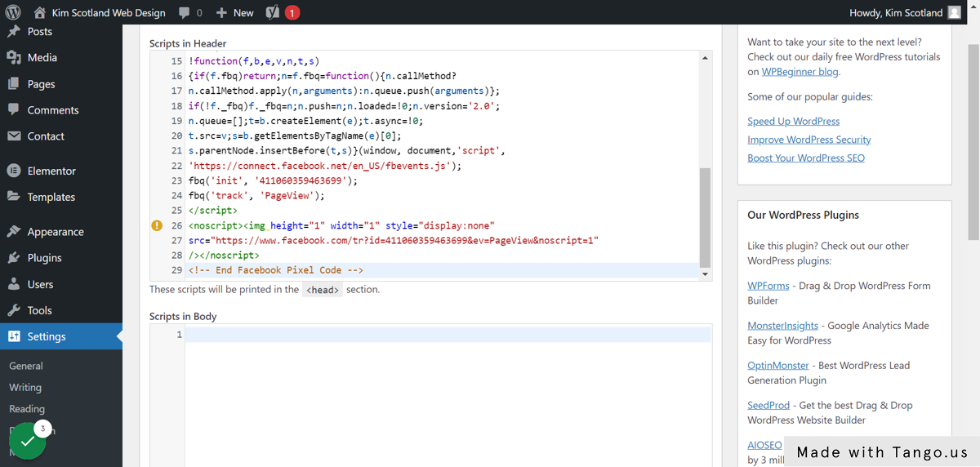The image size is (980, 467).
Task: Click the <head> code tag in description
Action: pyautogui.click(x=323, y=290)
